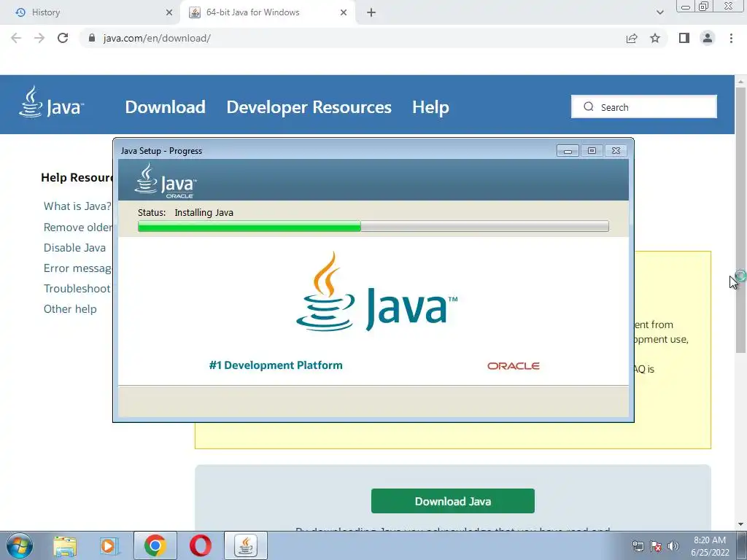Open the What is Java? link
This screenshot has height=560, width=747.
(77, 206)
